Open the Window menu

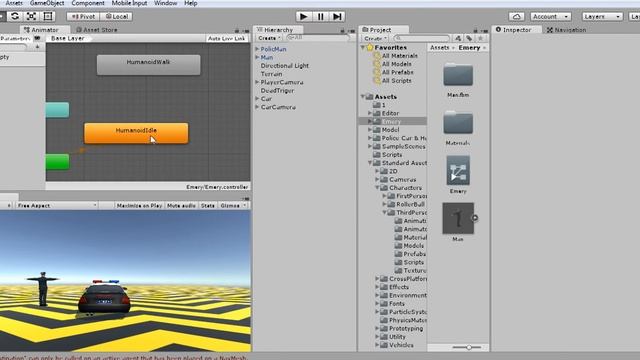(x=165, y=3)
